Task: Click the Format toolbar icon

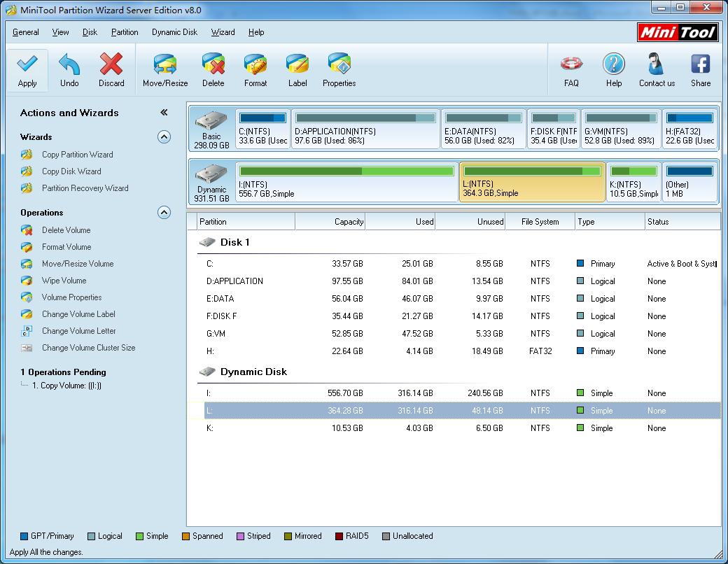Action: click(255, 64)
